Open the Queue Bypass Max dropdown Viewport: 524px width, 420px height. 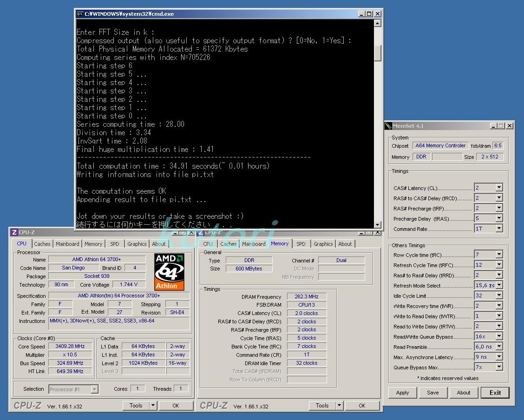click(x=499, y=367)
